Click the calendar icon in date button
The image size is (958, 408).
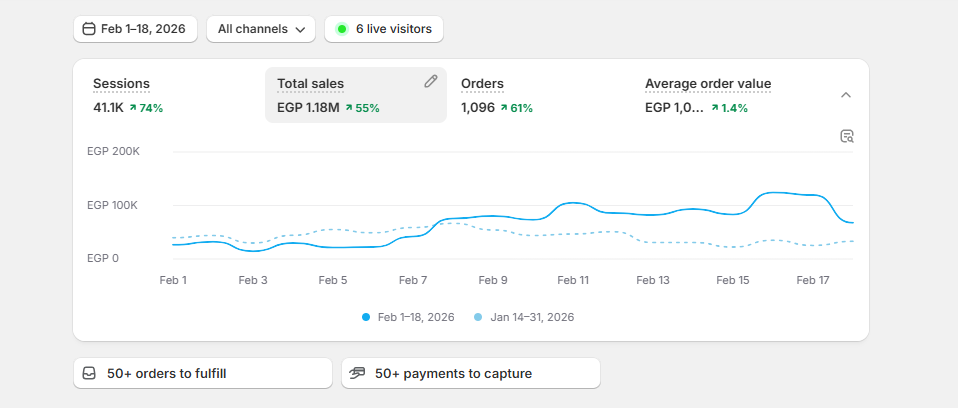[x=89, y=29]
